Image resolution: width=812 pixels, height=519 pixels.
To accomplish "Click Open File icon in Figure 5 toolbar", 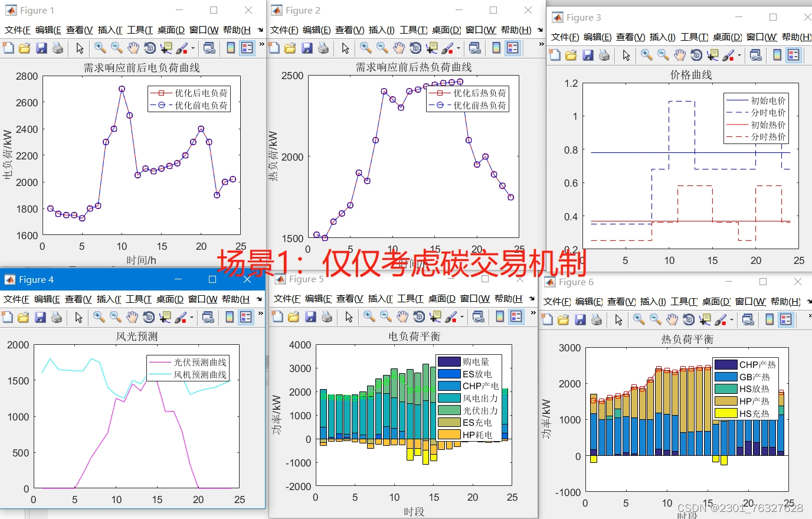I will coord(293,317).
